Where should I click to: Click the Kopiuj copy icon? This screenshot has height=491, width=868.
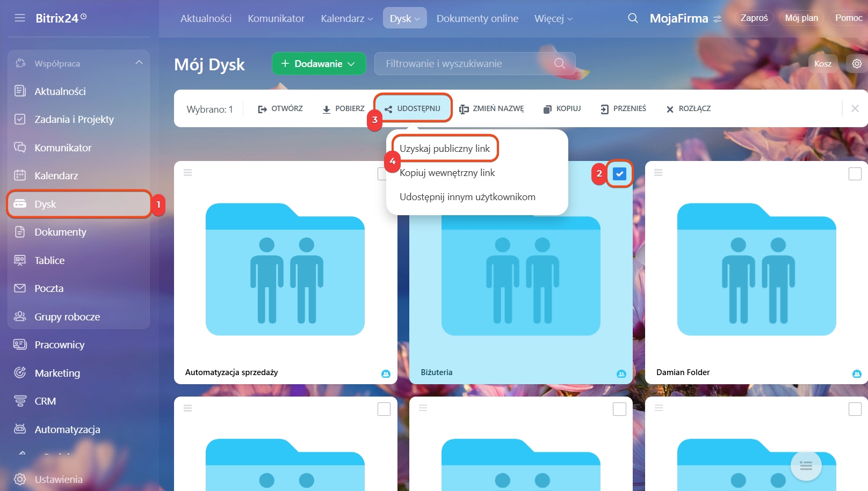click(547, 109)
